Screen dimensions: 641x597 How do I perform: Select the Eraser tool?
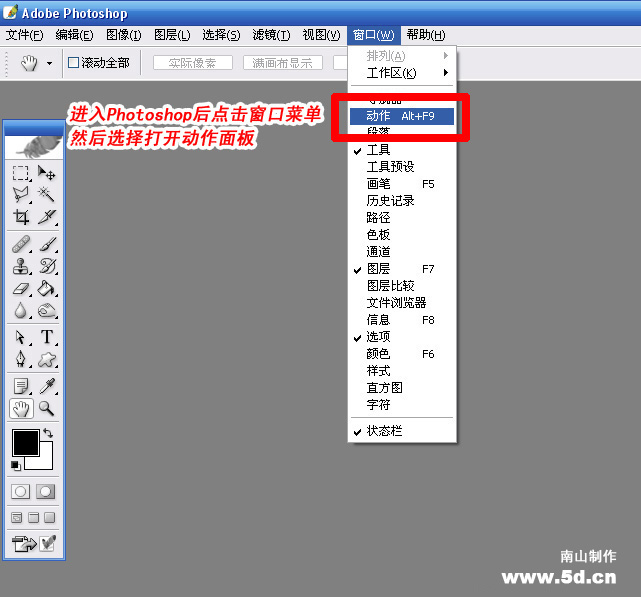(20, 289)
